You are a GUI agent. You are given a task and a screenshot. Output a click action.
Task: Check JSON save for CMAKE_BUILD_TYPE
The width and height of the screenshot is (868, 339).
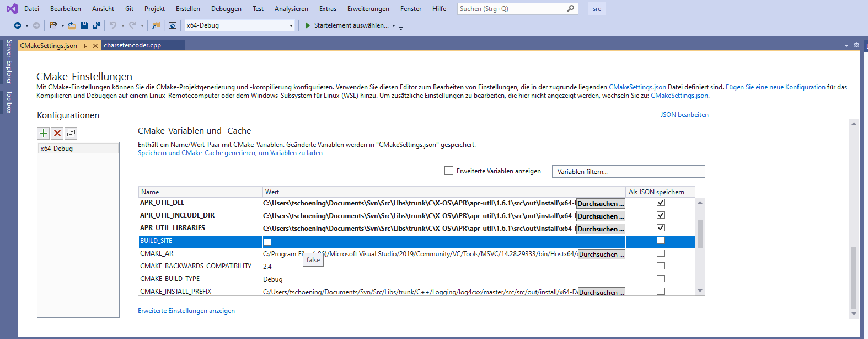tap(661, 279)
